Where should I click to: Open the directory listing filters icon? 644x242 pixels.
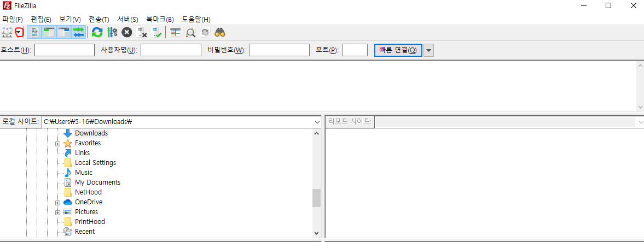(x=176, y=32)
